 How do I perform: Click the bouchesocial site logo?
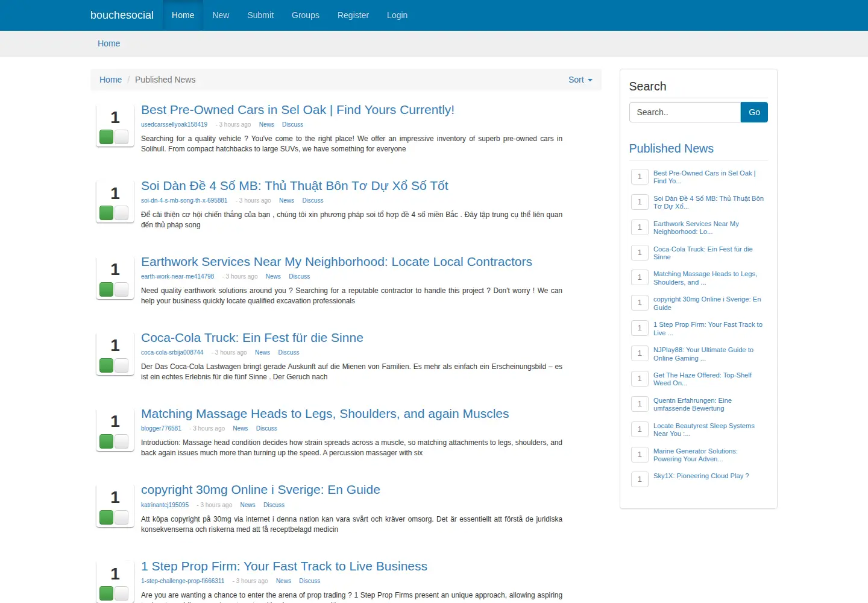point(122,15)
